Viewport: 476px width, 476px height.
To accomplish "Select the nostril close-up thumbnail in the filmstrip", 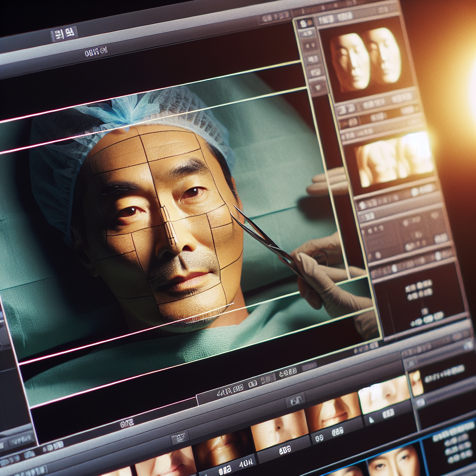I will point(279,430).
